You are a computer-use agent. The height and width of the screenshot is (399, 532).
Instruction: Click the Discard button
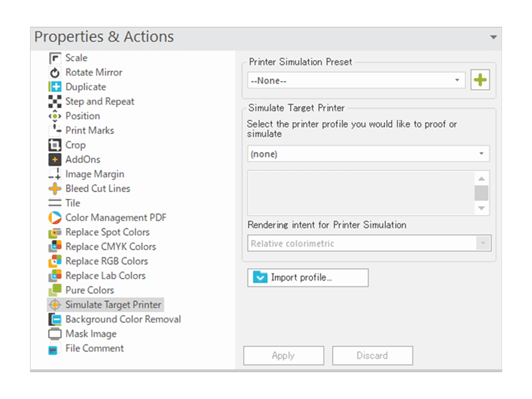click(x=372, y=356)
